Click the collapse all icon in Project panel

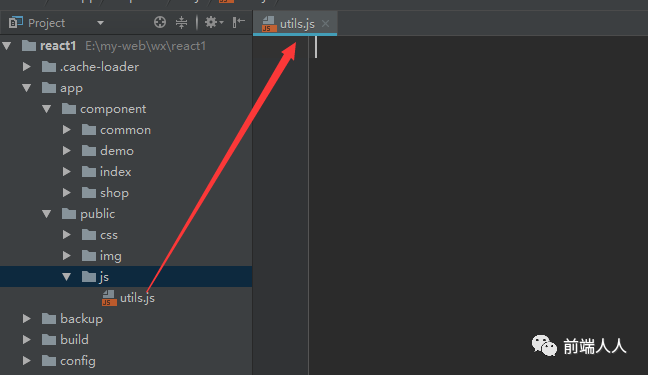(x=181, y=22)
